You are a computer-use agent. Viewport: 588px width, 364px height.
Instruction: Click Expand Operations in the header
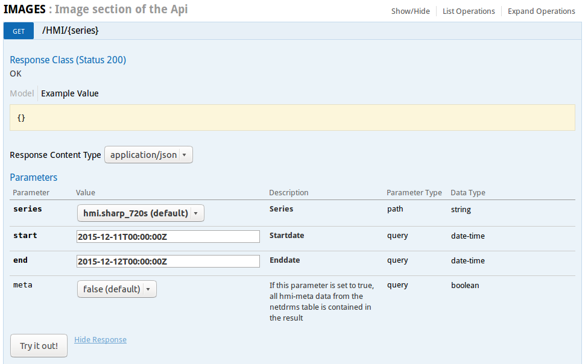[x=541, y=11]
